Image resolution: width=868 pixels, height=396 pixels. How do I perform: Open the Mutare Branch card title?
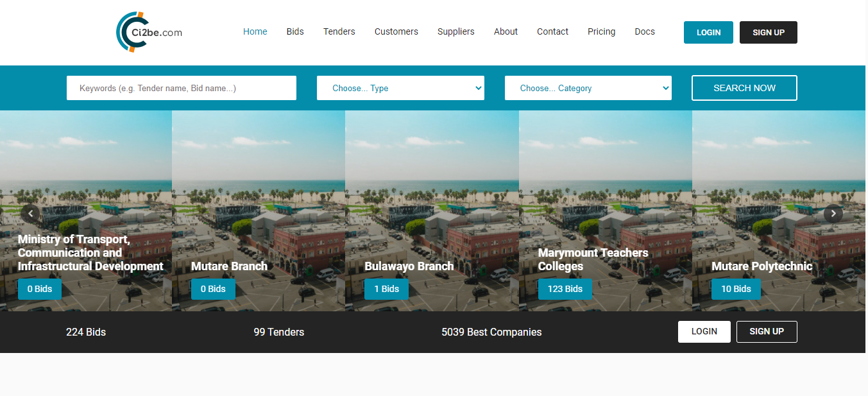(x=229, y=266)
